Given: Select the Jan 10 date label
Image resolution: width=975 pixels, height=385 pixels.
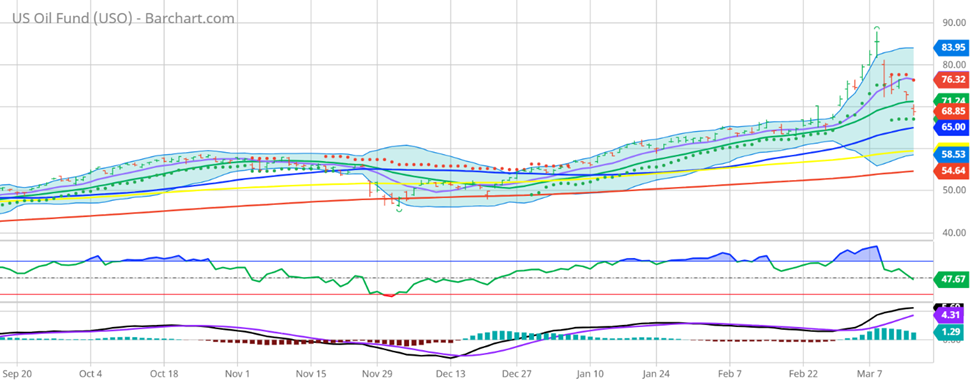Looking at the screenshot, I should (590, 374).
